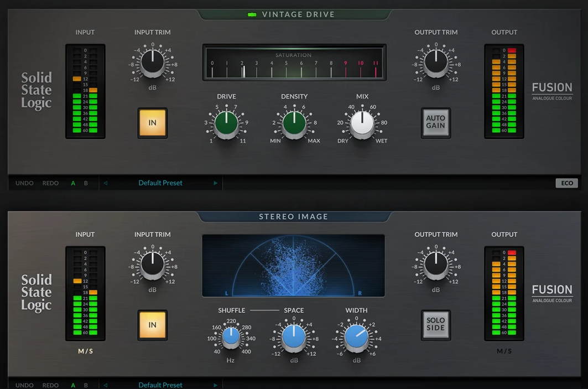Toggle the IN button on Stereo Image

coord(152,325)
